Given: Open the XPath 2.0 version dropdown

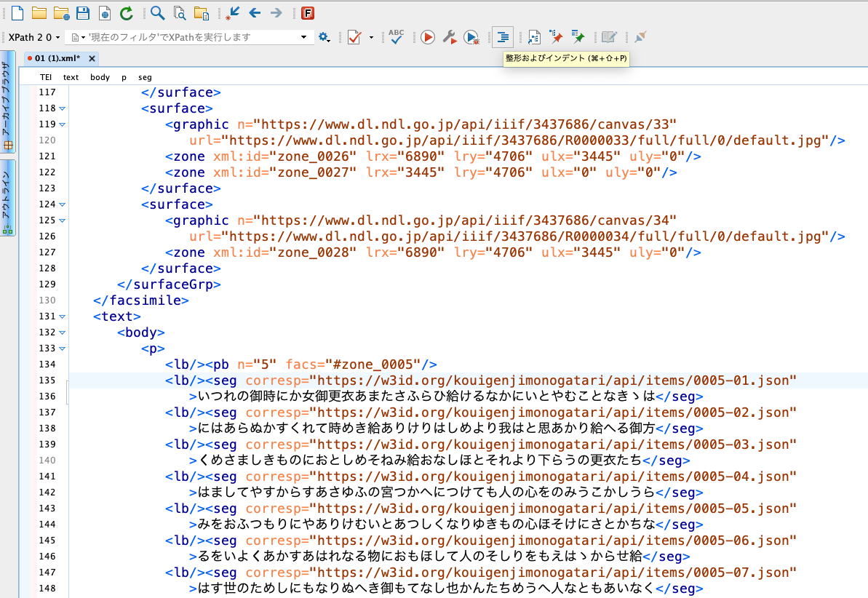Looking at the screenshot, I should click(x=34, y=37).
